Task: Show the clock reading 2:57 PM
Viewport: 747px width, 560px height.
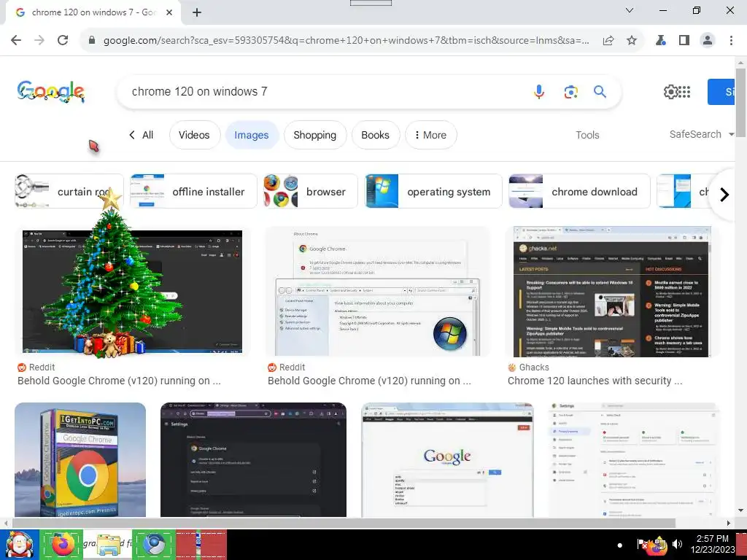Action: (712, 539)
